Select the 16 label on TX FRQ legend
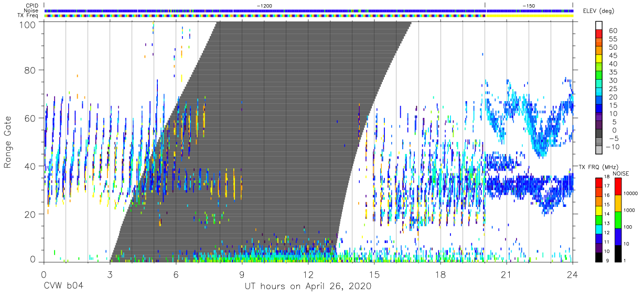 tap(607, 195)
